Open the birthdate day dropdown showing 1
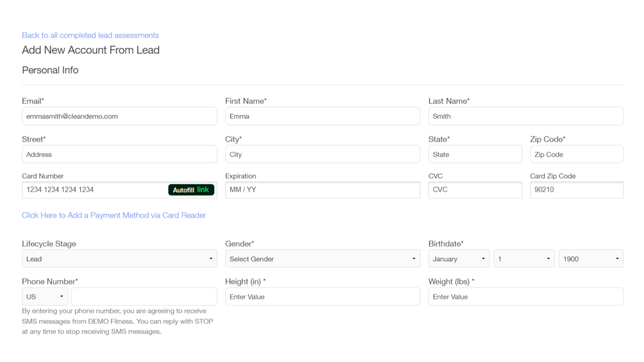The width and height of the screenshot is (644, 362). (524, 258)
